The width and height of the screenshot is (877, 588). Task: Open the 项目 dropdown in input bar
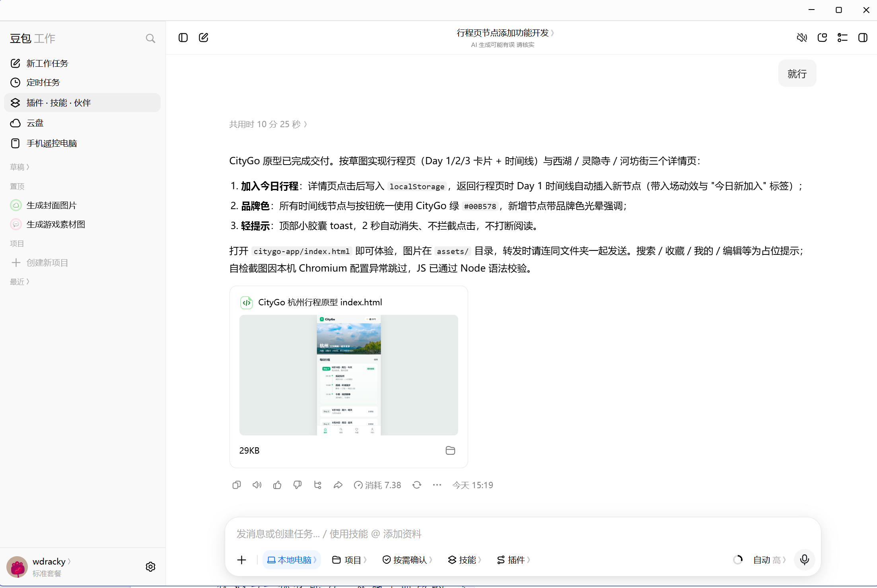coord(349,560)
